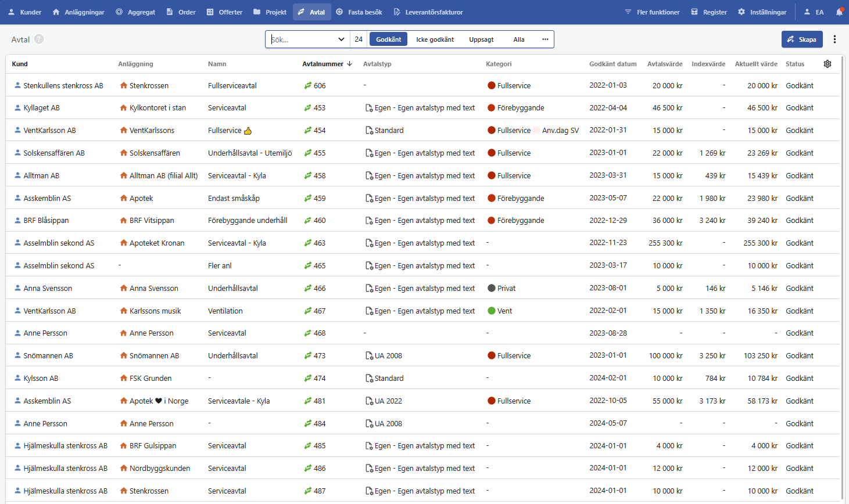Open the vertical three-dot menu beside Skapa

click(x=834, y=39)
